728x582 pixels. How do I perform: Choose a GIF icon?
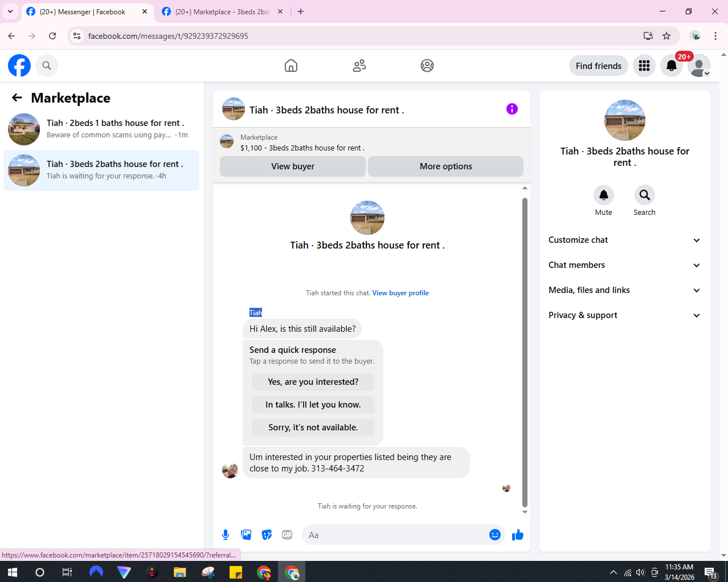287,535
